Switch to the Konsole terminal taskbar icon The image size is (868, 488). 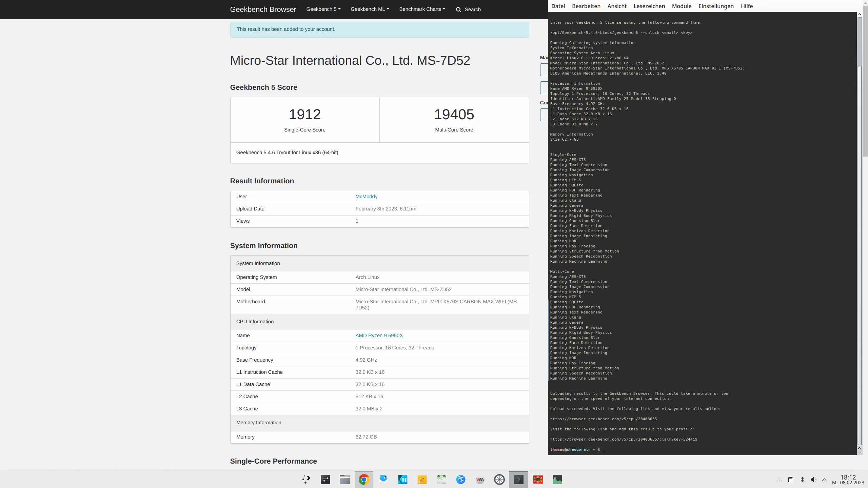click(519, 480)
